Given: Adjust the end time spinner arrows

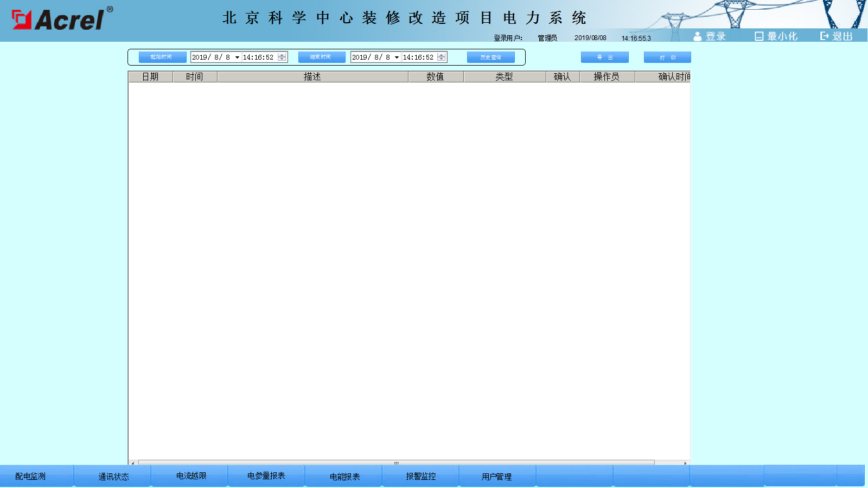Looking at the screenshot, I should (x=442, y=57).
